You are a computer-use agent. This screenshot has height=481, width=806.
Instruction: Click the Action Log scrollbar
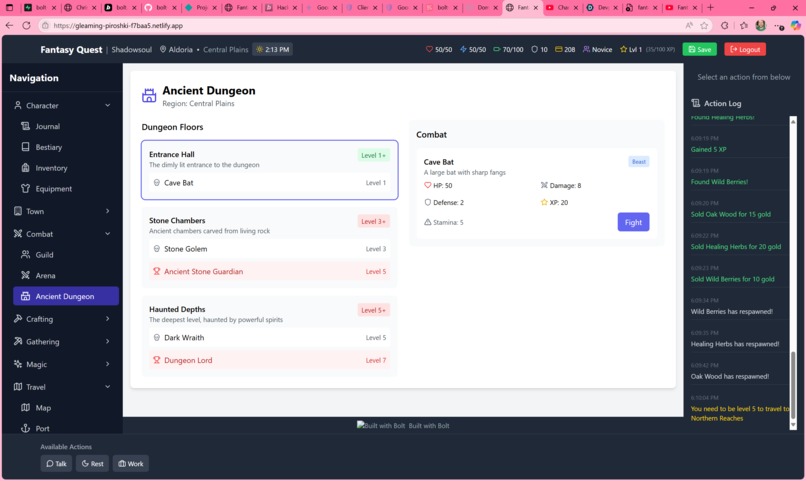793,272
